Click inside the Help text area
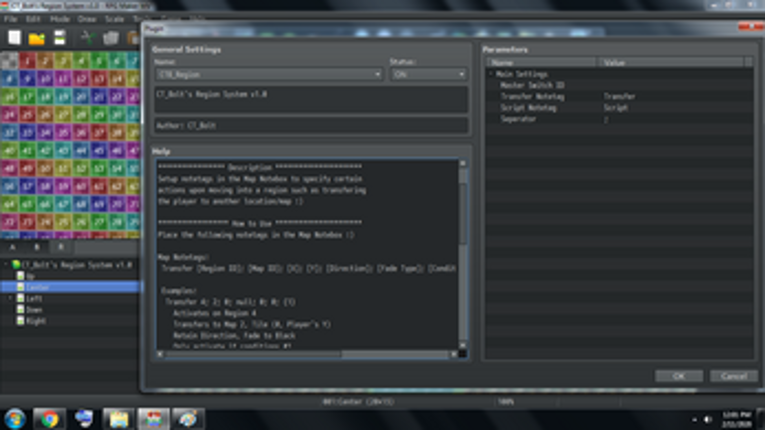 point(307,254)
